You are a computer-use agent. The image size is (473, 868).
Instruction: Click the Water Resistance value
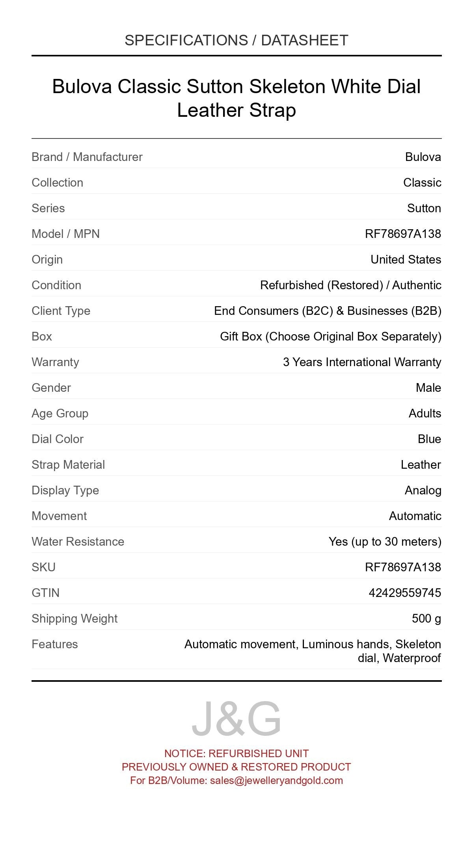click(x=385, y=542)
